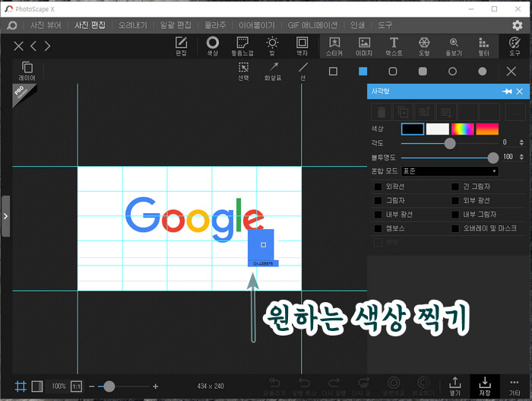
Task: Enable the 엠보스 (Emboss) checkbox
Action: click(x=378, y=228)
